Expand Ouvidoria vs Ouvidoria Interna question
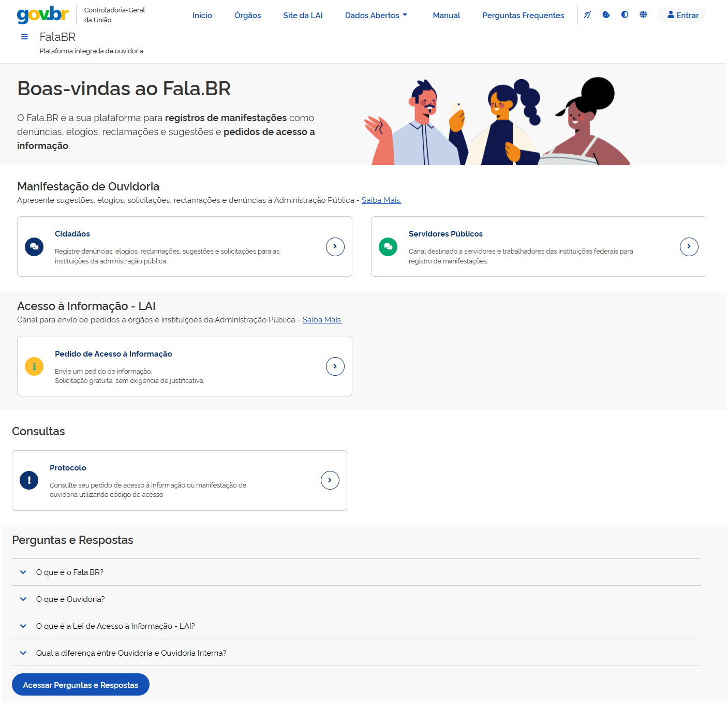This screenshot has width=728, height=723. pyautogui.click(x=131, y=653)
